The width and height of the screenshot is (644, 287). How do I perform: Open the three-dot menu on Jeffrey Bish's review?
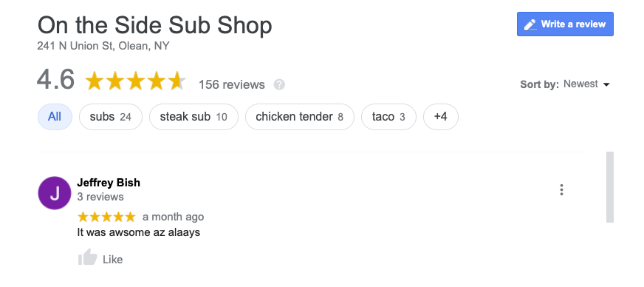(561, 189)
